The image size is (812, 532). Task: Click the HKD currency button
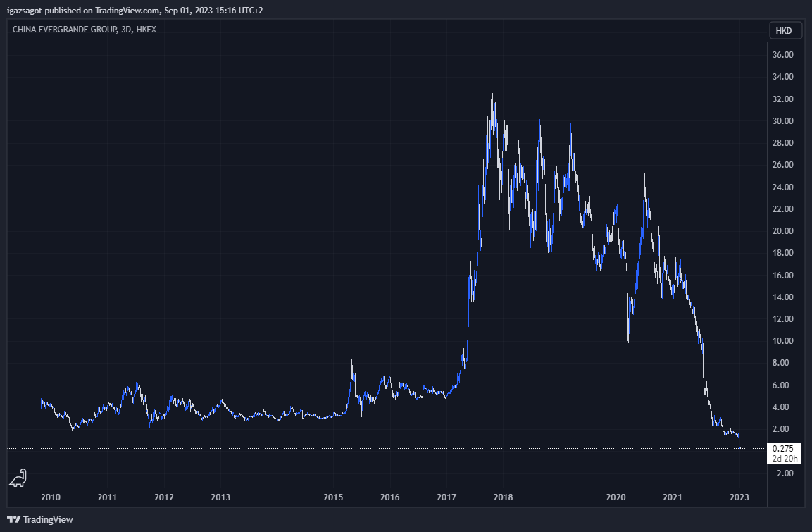coord(784,30)
